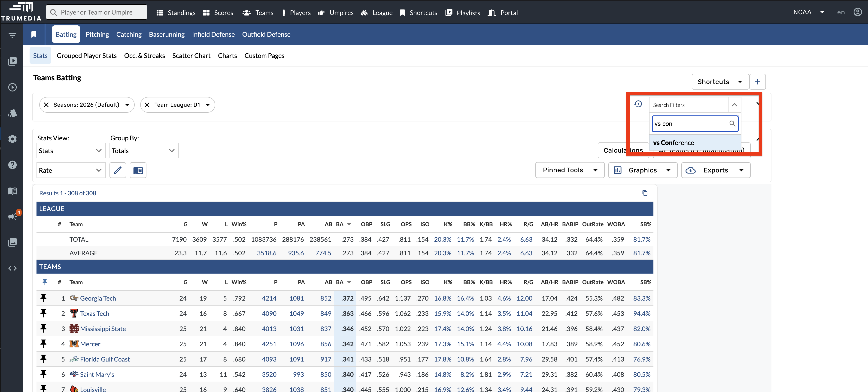
Task: Open the image gallery sidebar icon
Action: pos(12,242)
